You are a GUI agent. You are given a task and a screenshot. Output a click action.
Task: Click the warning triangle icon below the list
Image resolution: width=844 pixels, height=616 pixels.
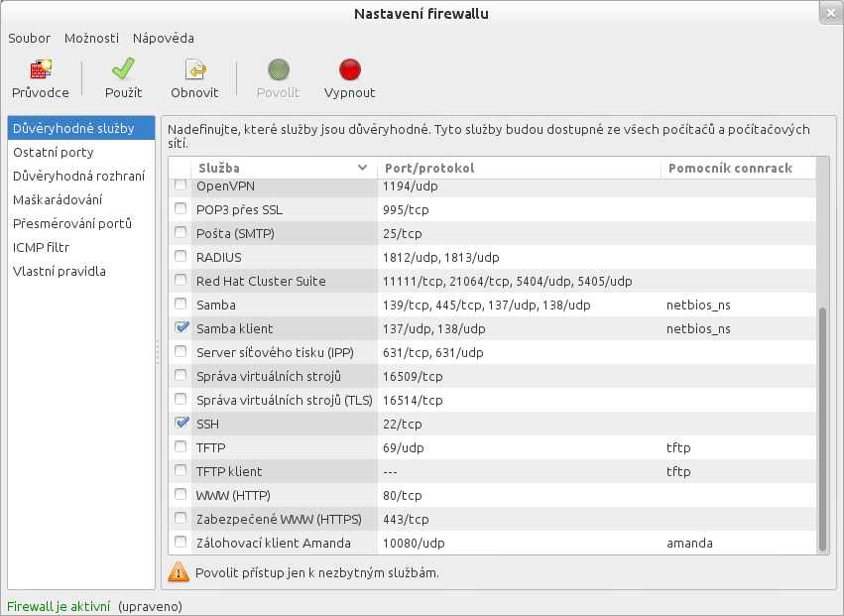[x=179, y=571]
